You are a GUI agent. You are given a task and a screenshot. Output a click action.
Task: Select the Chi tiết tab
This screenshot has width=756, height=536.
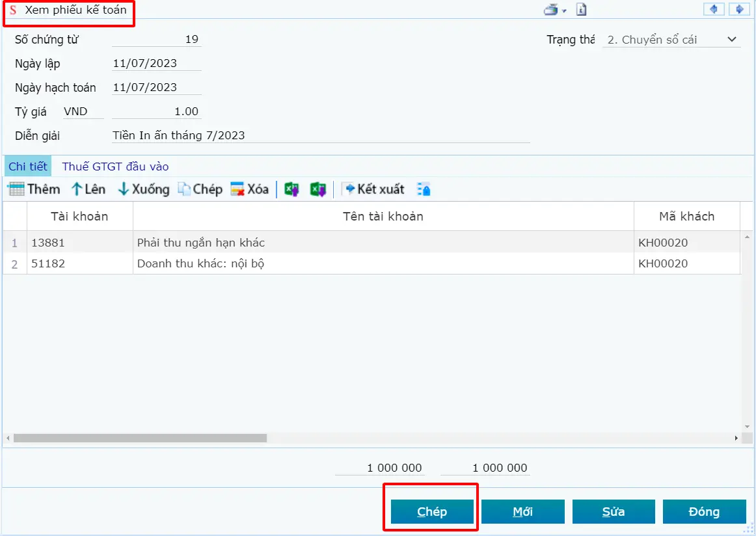click(x=28, y=167)
